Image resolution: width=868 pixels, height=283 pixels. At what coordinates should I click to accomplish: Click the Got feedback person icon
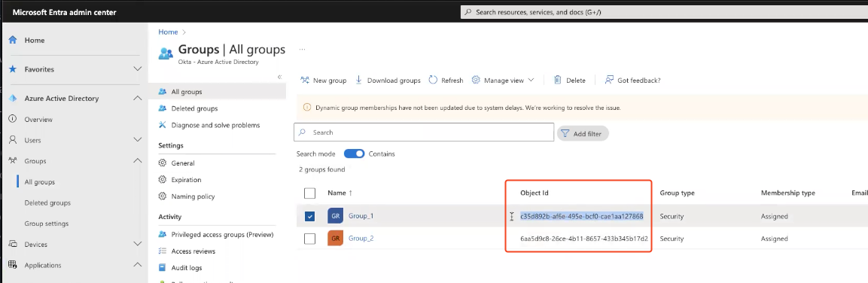click(x=609, y=81)
